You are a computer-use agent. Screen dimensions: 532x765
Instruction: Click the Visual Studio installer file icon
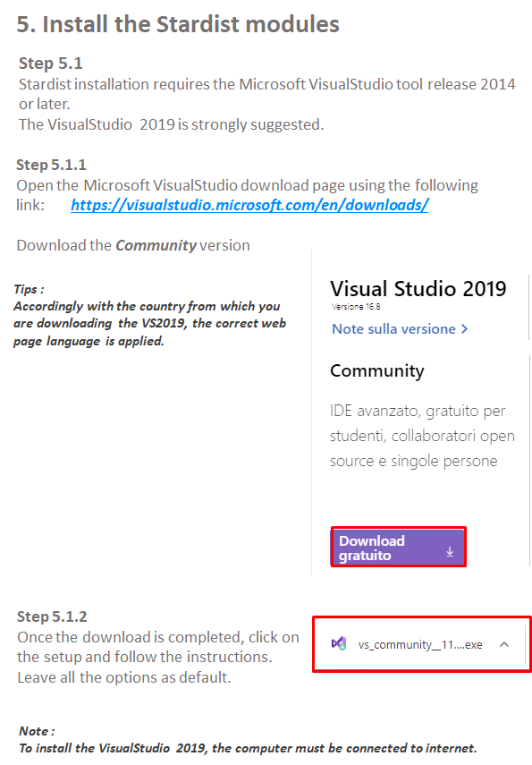point(339,644)
